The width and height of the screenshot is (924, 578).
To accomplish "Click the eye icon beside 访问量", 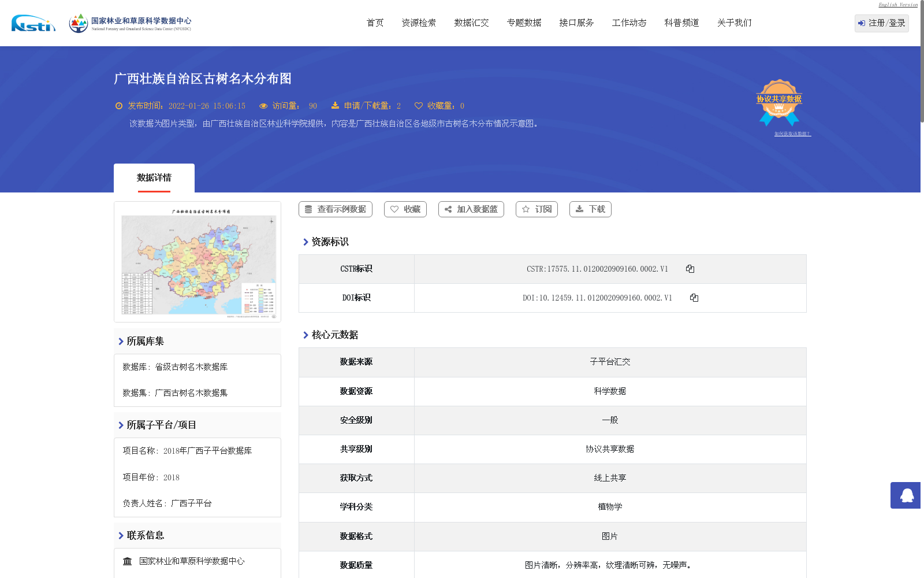I will (263, 106).
